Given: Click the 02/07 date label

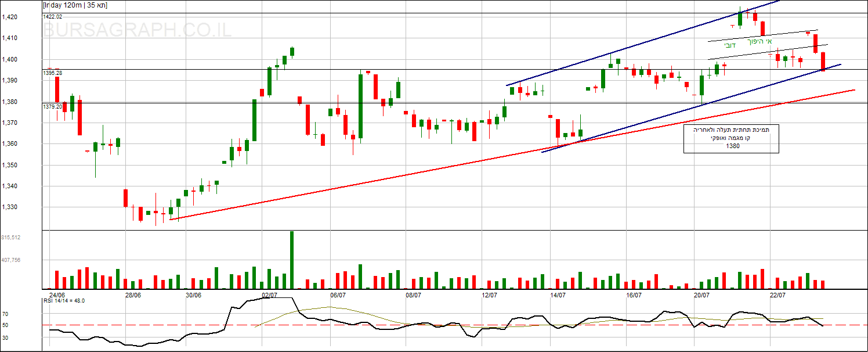Looking at the screenshot, I should (270, 295).
